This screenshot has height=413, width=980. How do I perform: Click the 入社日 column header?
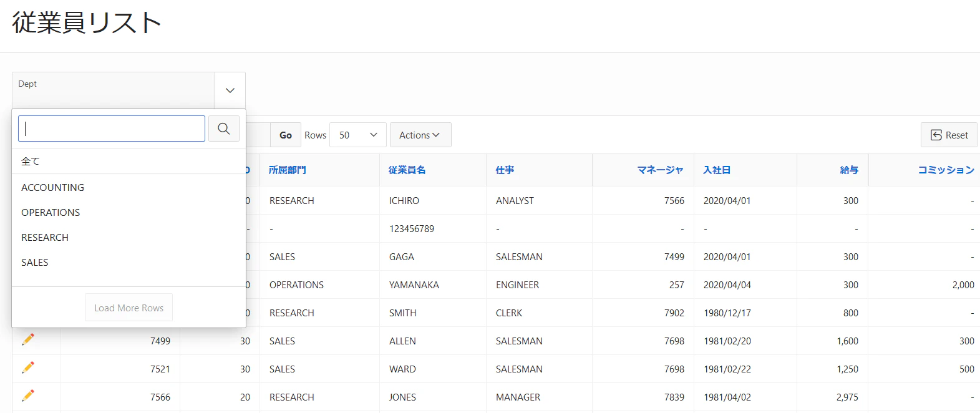point(717,170)
